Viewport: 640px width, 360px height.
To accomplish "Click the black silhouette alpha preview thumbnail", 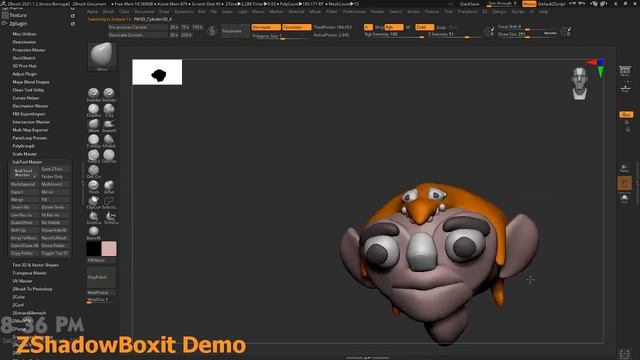I will (x=157, y=72).
